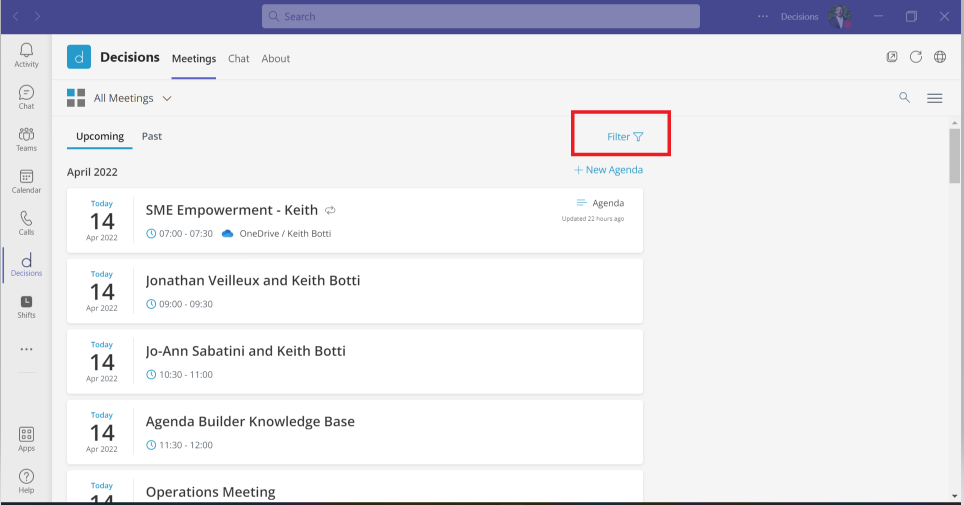Open the hamburger menu icon
Screen dimensions: 964x505
click(x=934, y=98)
